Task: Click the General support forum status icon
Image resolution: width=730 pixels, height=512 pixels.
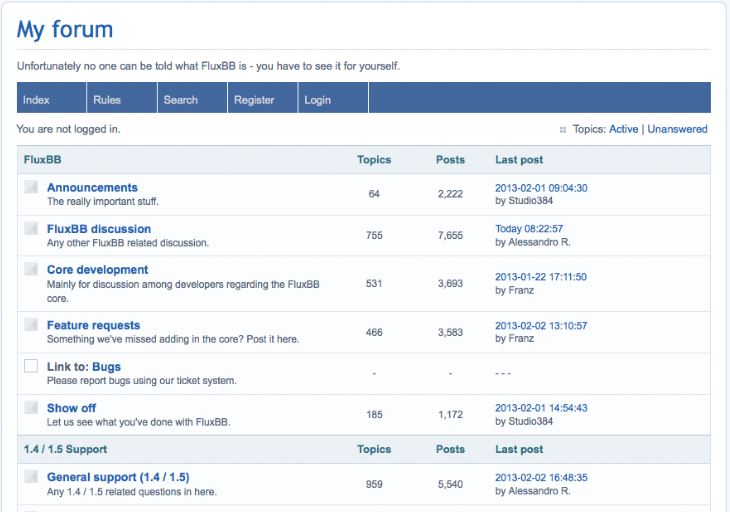Action: (x=31, y=476)
